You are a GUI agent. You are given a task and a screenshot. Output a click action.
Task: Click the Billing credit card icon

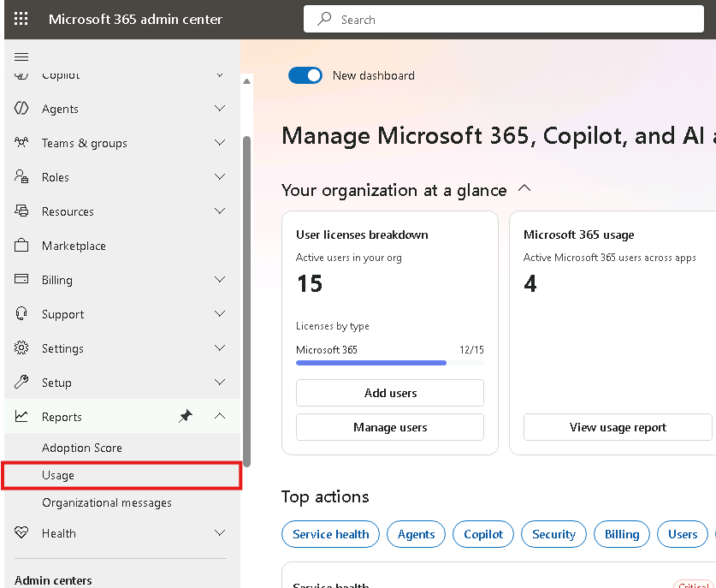tap(21, 279)
